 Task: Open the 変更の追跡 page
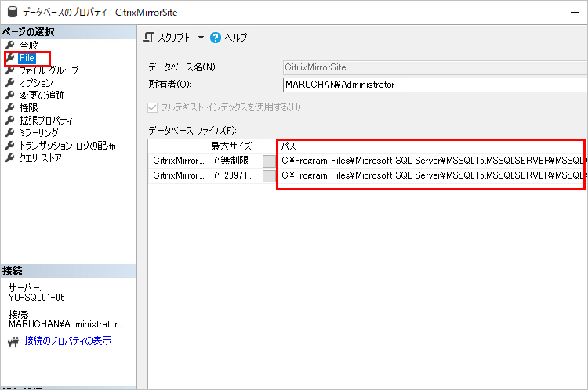pos(42,96)
